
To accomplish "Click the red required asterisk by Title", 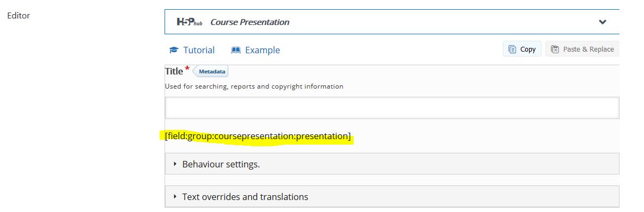I will pyautogui.click(x=187, y=68).
